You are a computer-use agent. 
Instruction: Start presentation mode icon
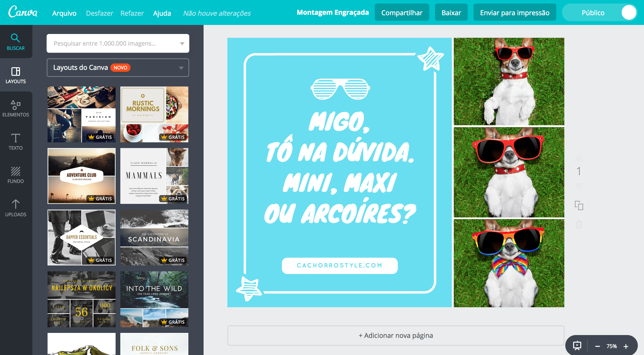coord(577,346)
